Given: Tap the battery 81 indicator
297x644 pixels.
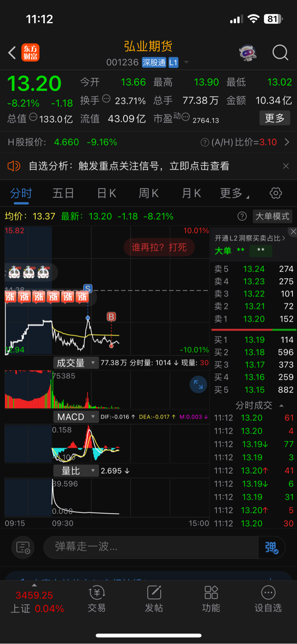Looking at the screenshot, I should (x=273, y=19).
